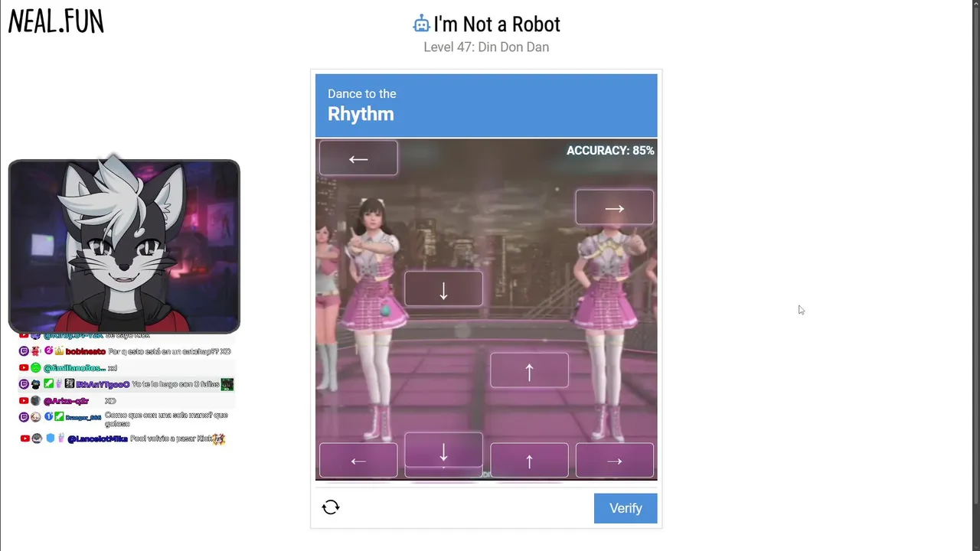The width and height of the screenshot is (980, 551).
Task: Click the YouTube icon in @Ariza-q2r chat row
Action: pyautogui.click(x=24, y=401)
